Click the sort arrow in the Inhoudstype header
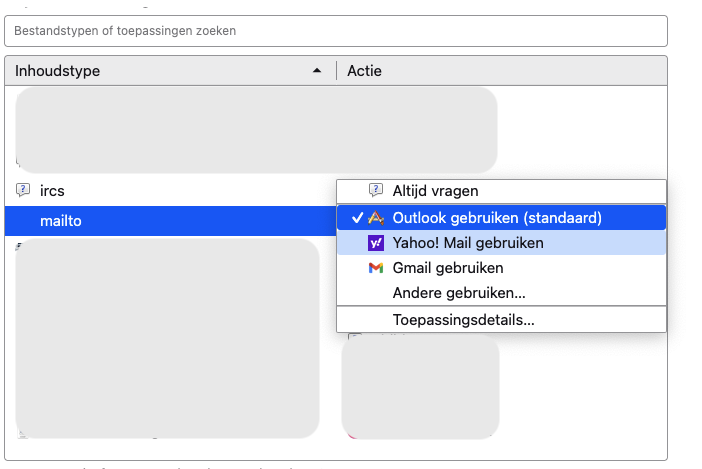Screen dimensions: 702x469 pos(317,70)
